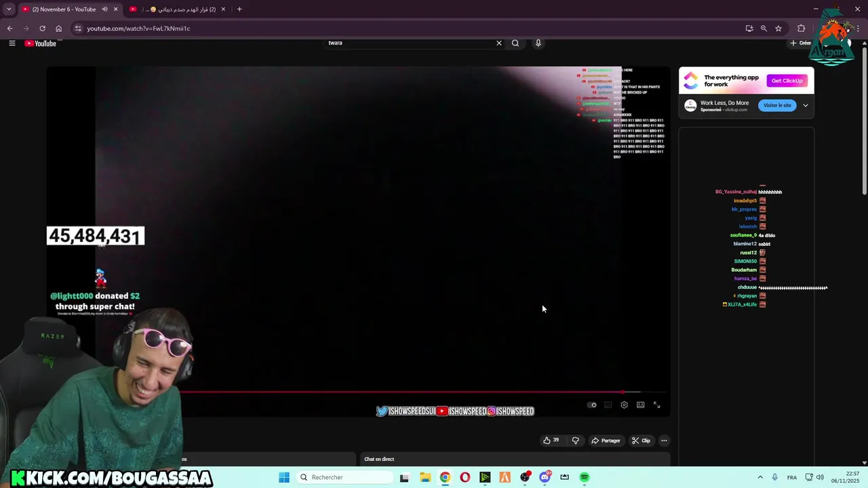
Task: Open Task View from the taskbar
Action: pos(405,477)
